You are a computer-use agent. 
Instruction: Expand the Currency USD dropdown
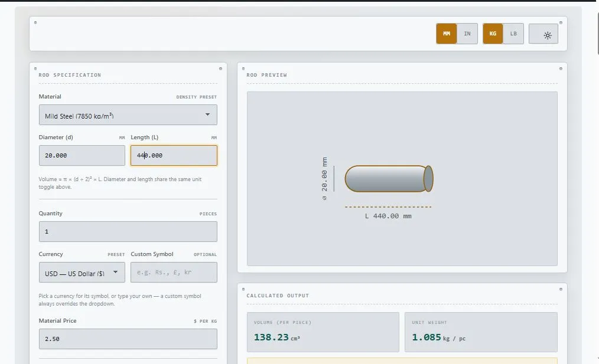(82, 273)
